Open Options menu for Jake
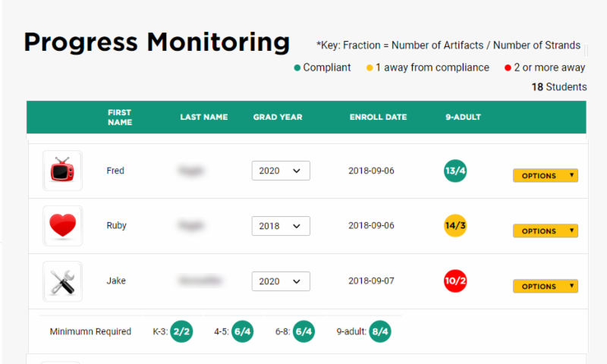The image size is (607, 364). click(x=545, y=287)
